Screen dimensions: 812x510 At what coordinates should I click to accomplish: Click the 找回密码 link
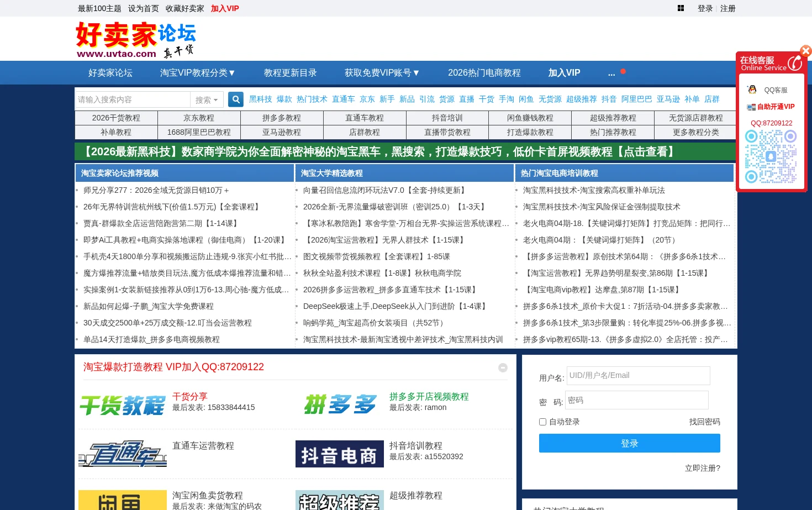pos(705,422)
